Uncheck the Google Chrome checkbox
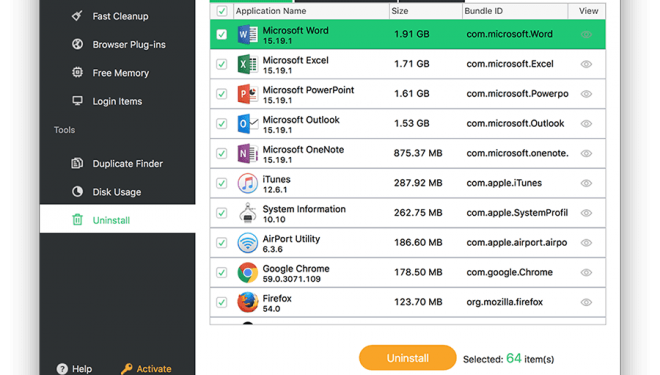 click(222, 273)
